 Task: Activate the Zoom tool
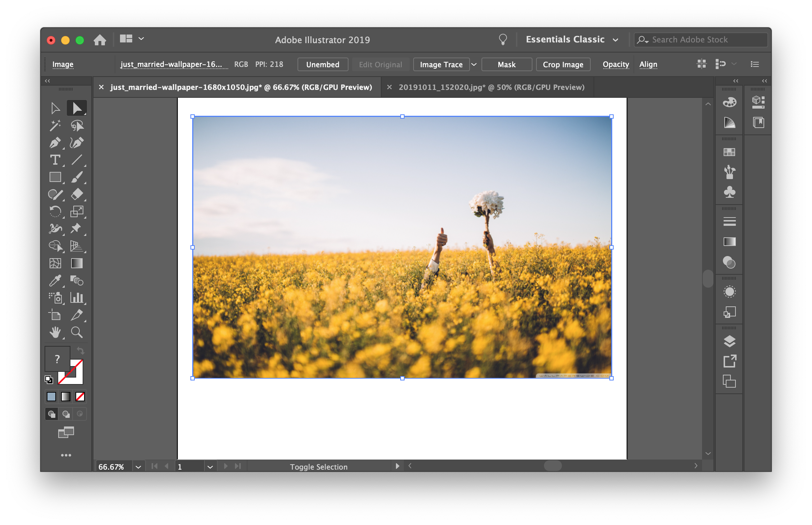click(x=77, y=332)
